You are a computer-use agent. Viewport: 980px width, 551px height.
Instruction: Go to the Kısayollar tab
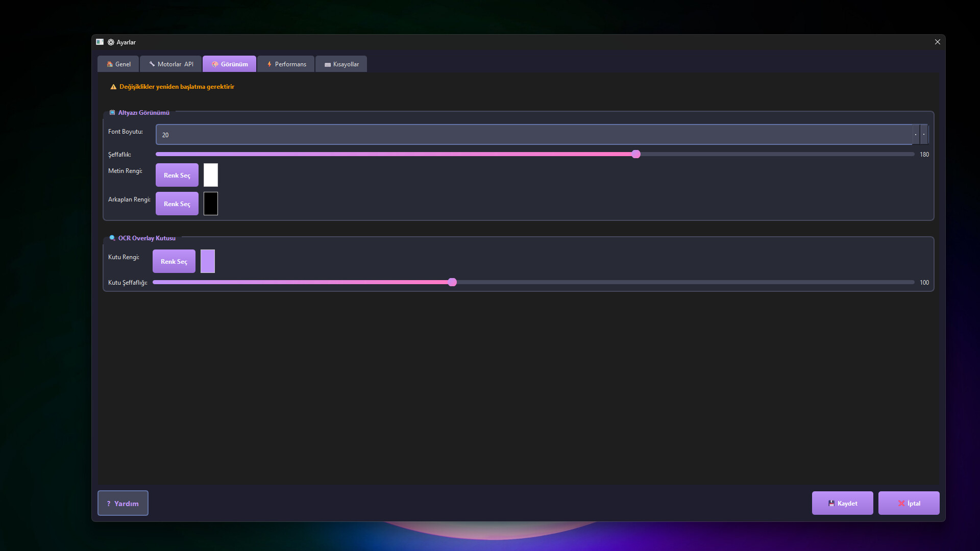pyautogui.click(x=341, y=64)
